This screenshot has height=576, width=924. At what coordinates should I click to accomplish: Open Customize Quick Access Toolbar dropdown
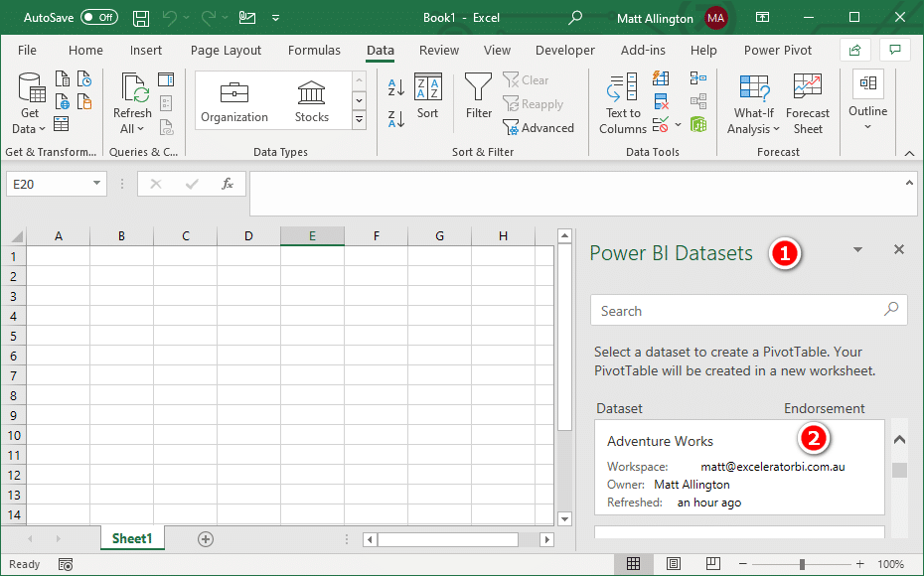275,18
